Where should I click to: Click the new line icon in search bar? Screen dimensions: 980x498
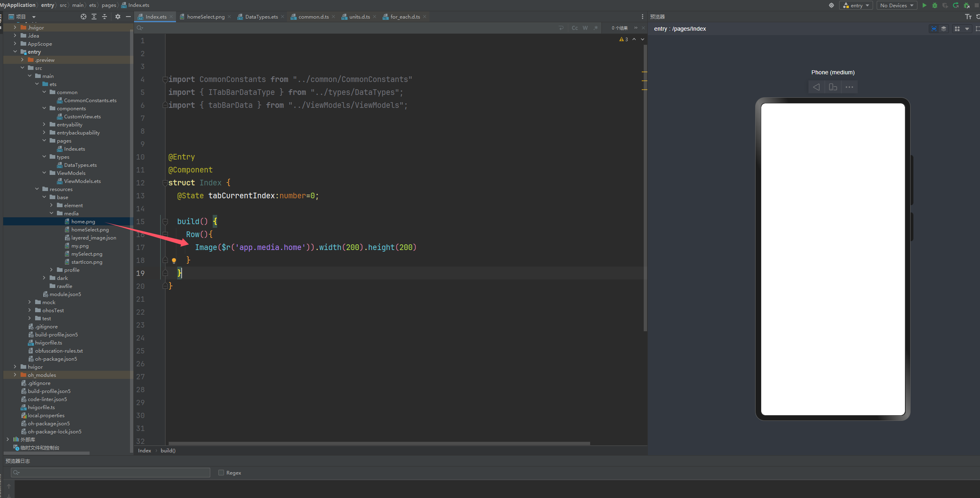[x=561, y=28]
